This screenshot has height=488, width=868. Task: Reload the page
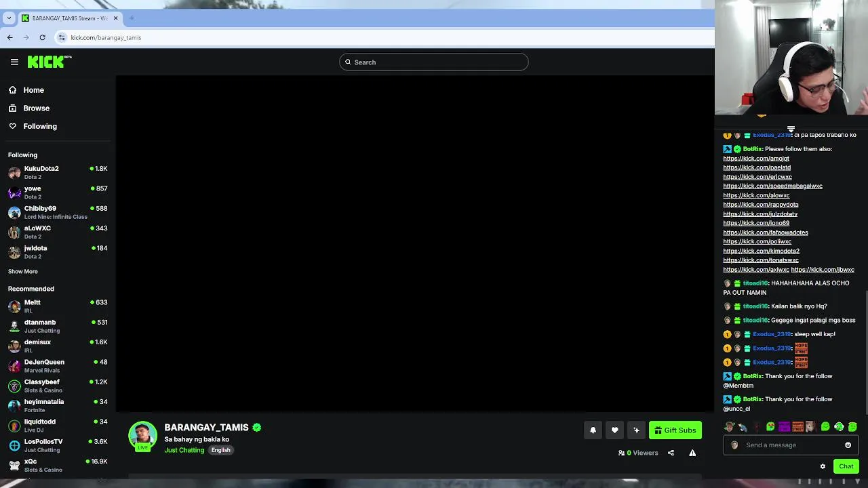pos(42,37)
